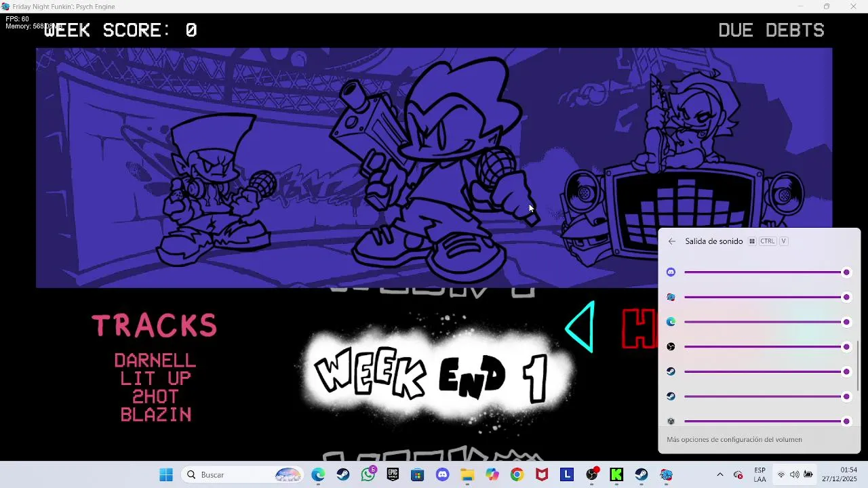
Task: Open Microsoft Store from the taskbar
Action: [418, 475]
